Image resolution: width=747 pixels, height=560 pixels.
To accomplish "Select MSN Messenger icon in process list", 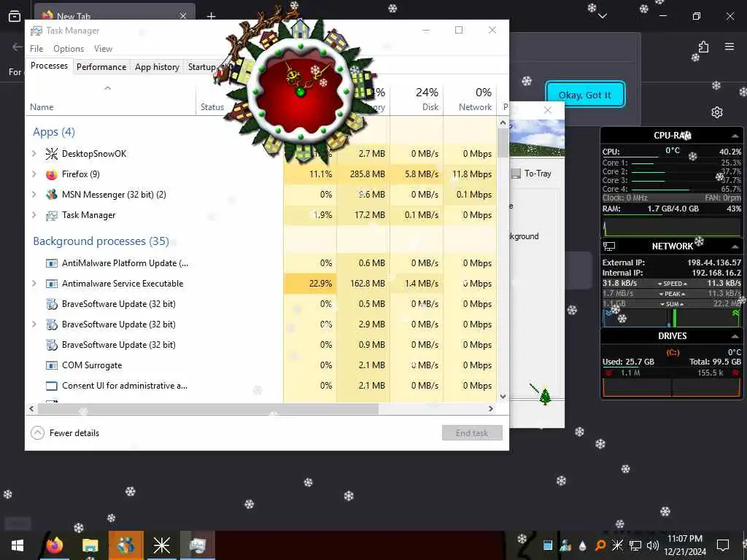I will (52, 195).
